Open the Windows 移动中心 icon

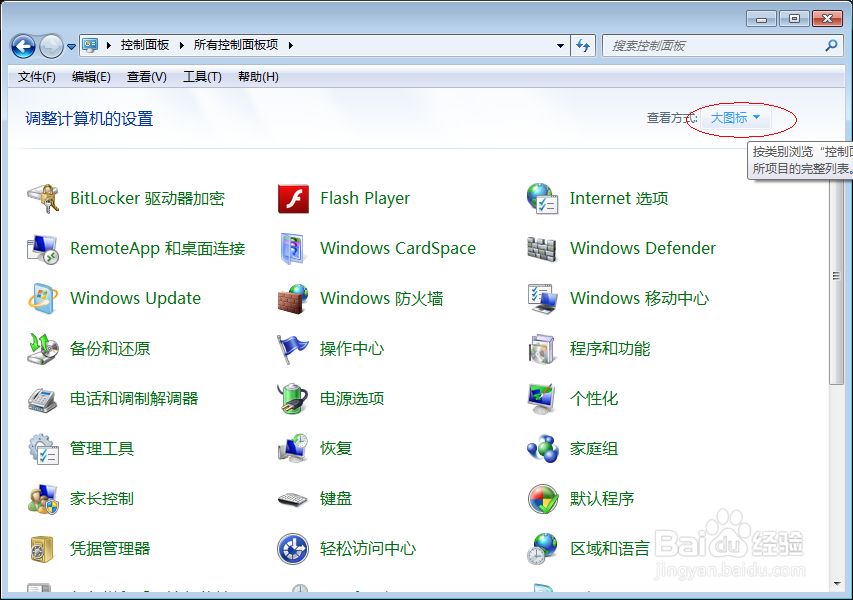pyautogui.click(x=542, y=299)
